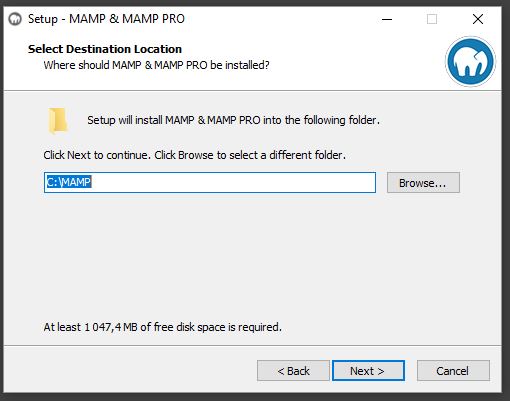Click the empty gray area above disk space note
The height and width of the screenshot is (401, 510).
click(x=253, y=257)
